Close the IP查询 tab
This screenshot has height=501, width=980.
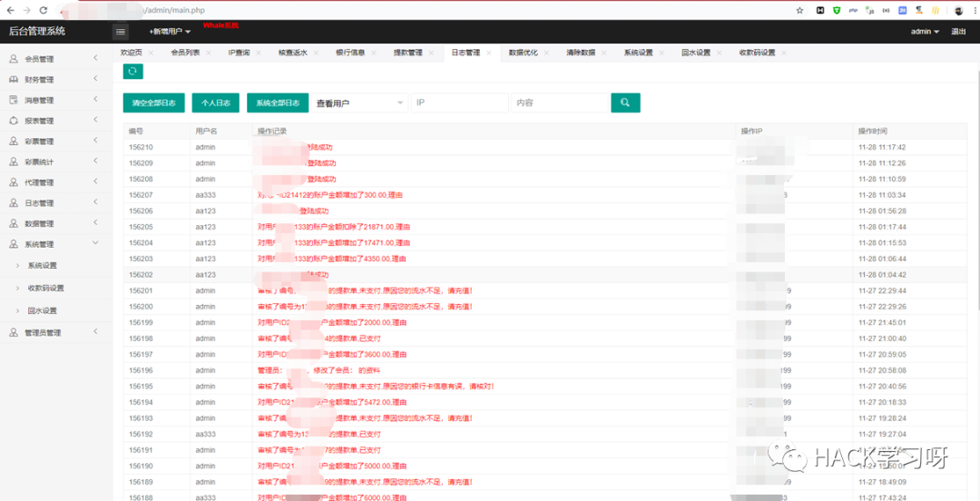pos(258,54)
